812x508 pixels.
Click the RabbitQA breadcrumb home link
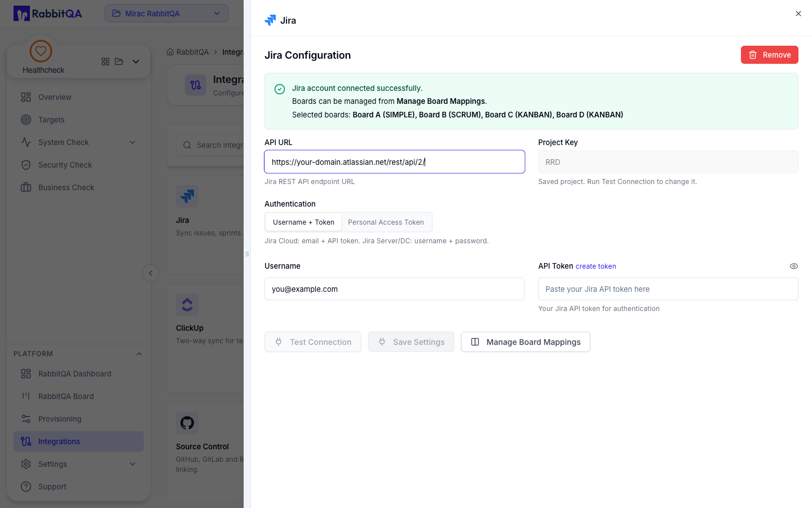188,52
